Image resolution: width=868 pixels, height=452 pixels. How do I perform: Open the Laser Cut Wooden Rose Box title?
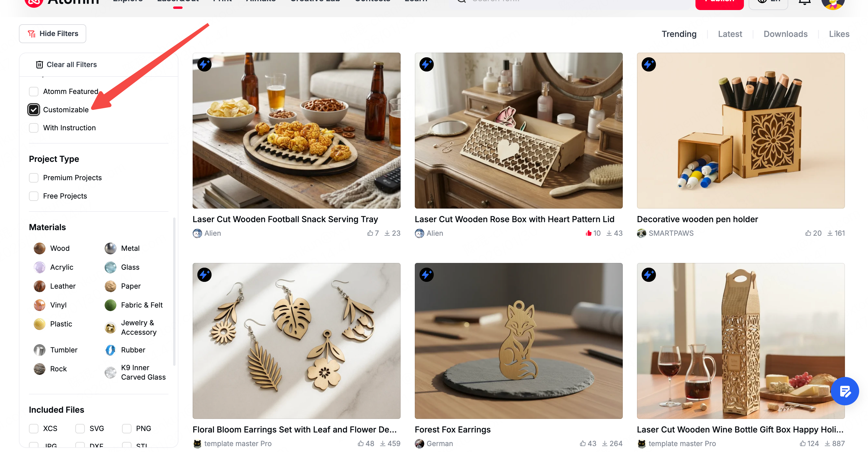point(515,219)
